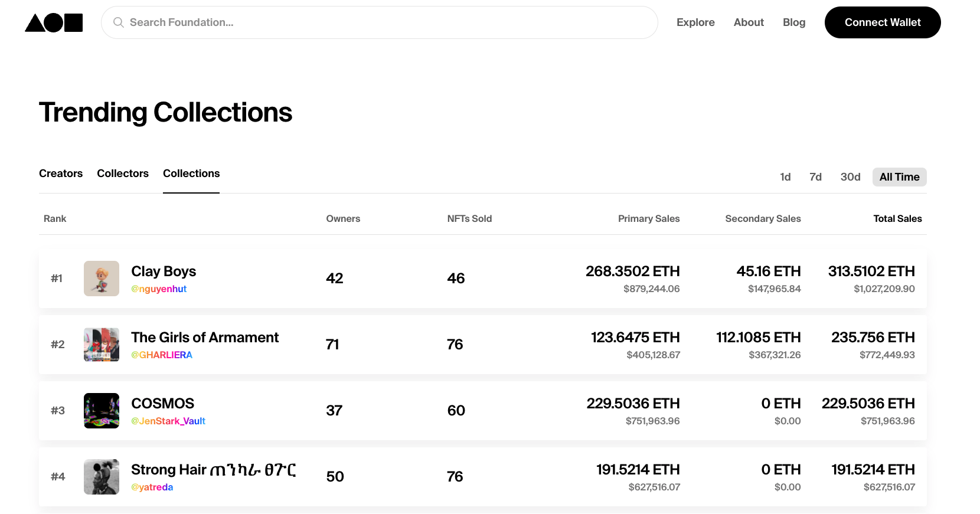
Task: Filter by 1d time range
Action: (785, 177)
